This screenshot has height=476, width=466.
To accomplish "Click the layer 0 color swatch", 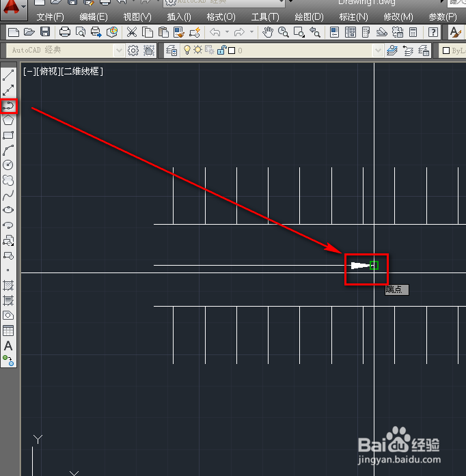I will point(232,51).
